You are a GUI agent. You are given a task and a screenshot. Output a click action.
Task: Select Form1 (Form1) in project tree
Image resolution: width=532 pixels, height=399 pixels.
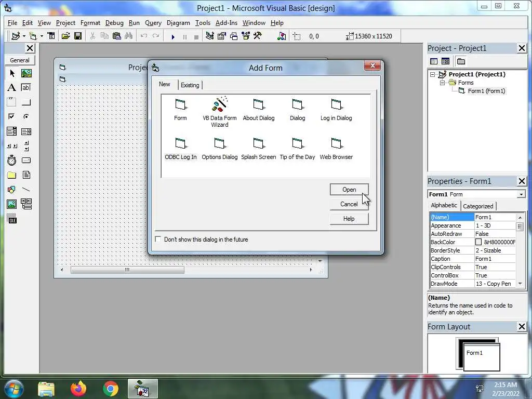(x=486, y=91)
